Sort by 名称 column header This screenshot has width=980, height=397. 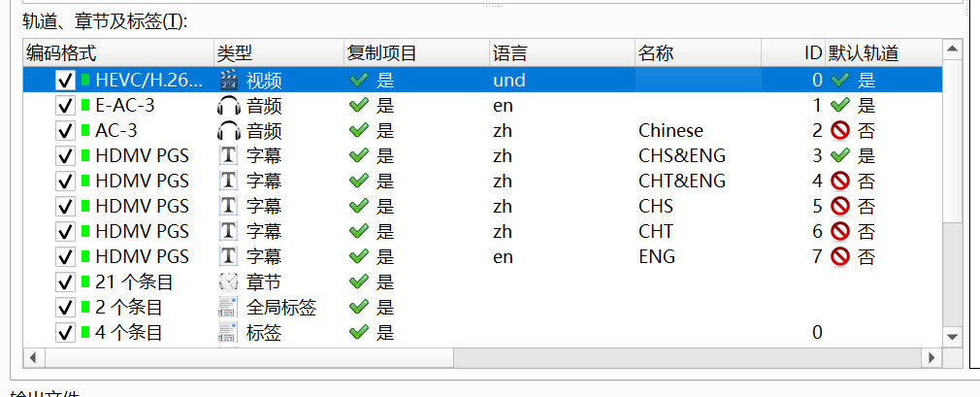coord(698,53)
